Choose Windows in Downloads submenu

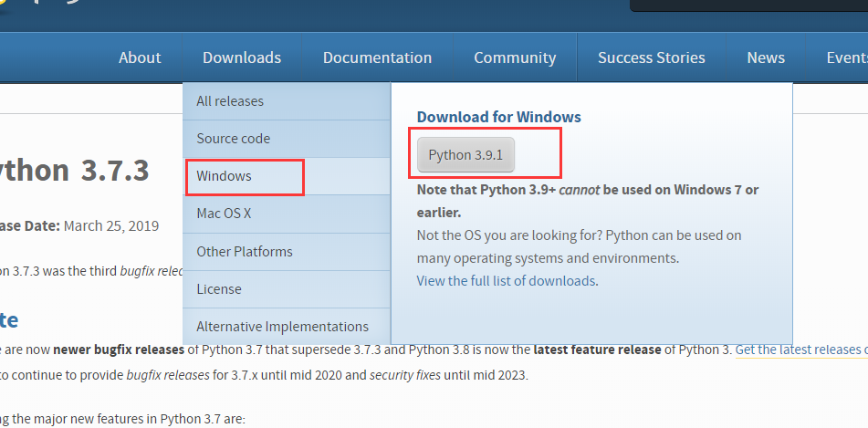pyautogui.click(x=287, y=176)
